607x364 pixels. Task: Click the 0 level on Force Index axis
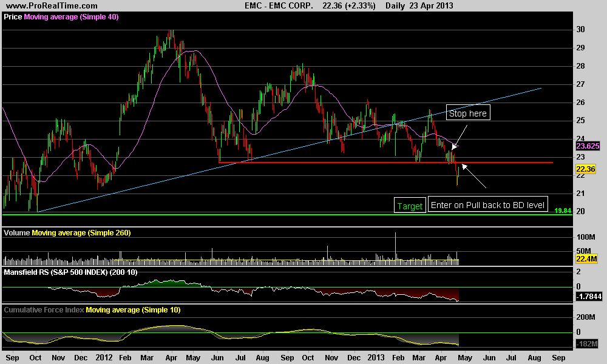(x=578, y=332)
